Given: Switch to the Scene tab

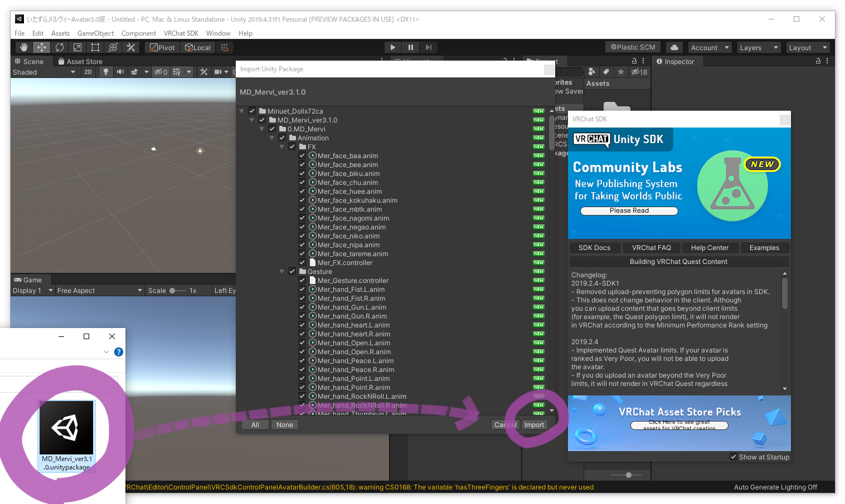Looking at the screenshot, I should coord(29,61).
